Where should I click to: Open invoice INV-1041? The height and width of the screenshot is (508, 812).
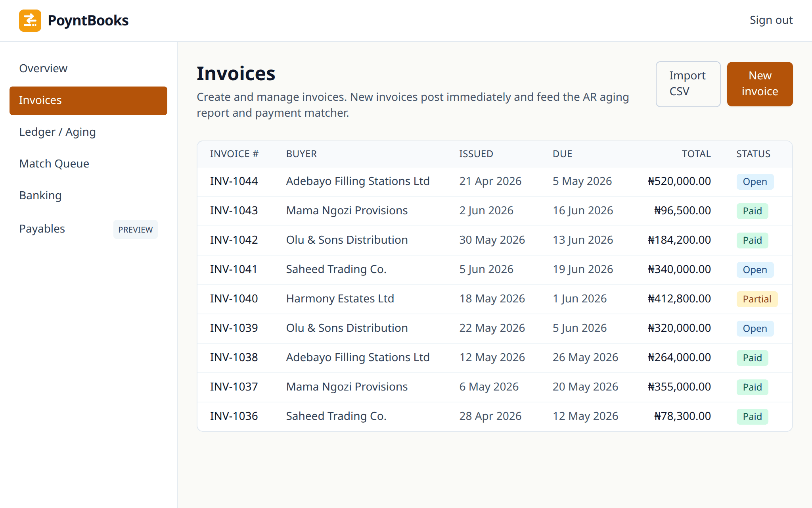click(x=234, y=269)
